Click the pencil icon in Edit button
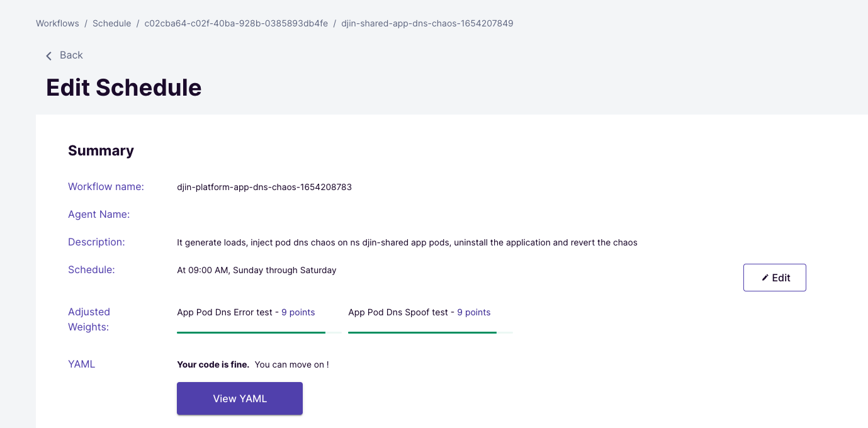 765,278
